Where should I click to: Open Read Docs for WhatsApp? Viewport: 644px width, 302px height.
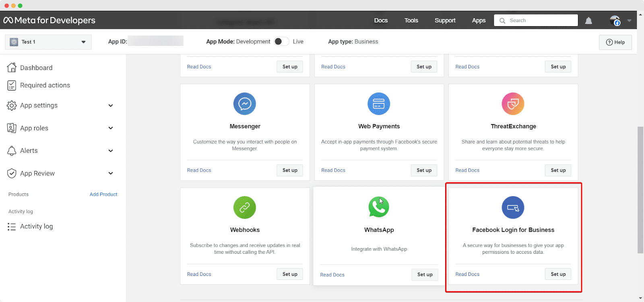(x=332, y=275)
